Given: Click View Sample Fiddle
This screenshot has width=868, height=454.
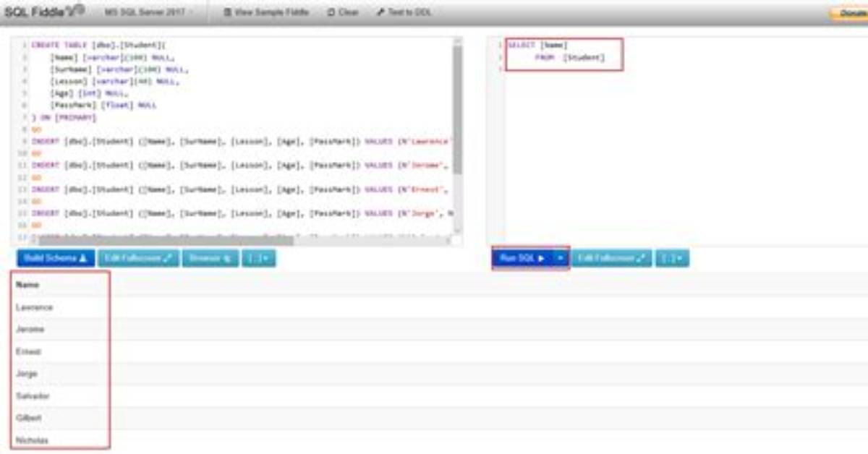Looking at the screenshot, I should 265,12.
